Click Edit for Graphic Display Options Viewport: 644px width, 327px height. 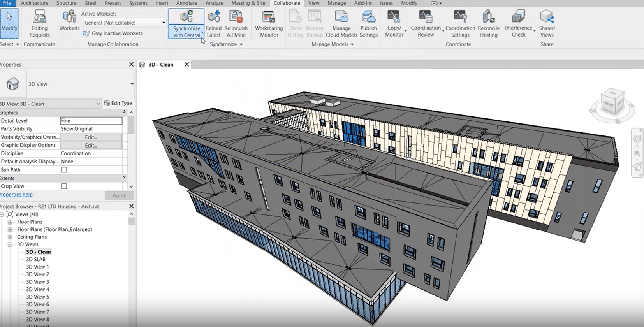tap(91, 145)
